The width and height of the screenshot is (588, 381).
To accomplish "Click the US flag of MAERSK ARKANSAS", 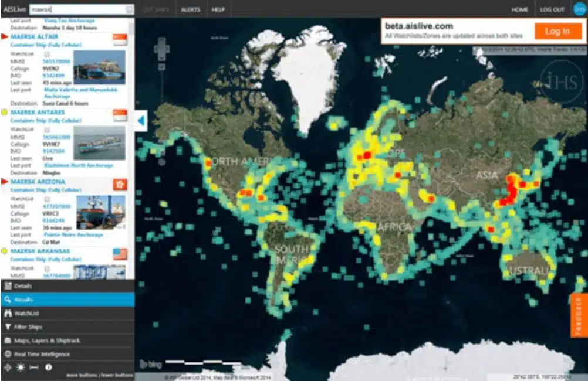I will 120,254.
